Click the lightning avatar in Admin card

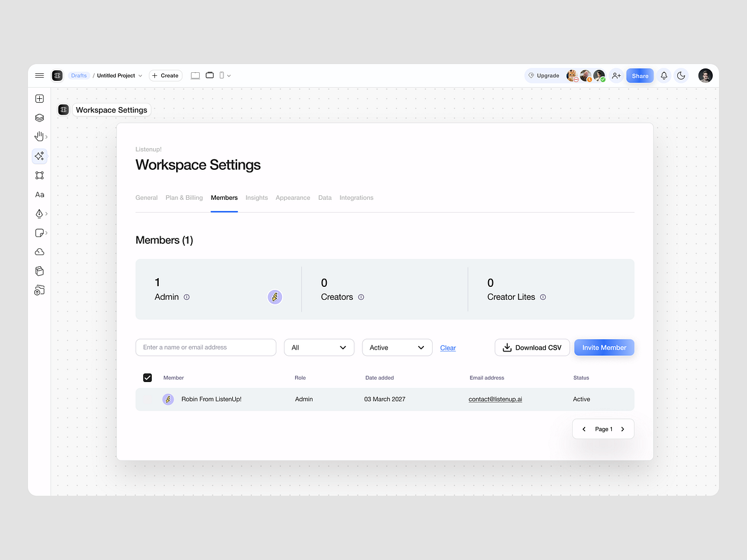[275, 297]
